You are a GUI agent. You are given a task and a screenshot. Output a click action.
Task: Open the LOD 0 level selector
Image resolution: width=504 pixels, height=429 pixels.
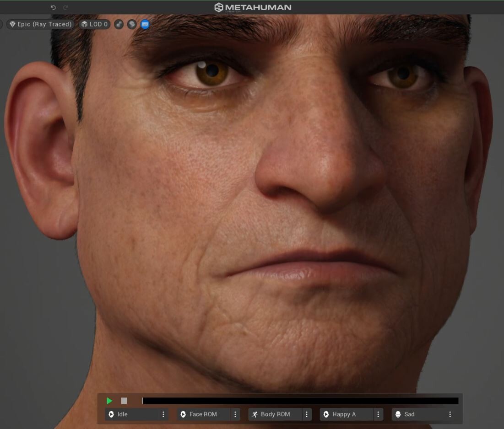pyautogui.click(x=95, y=24)
